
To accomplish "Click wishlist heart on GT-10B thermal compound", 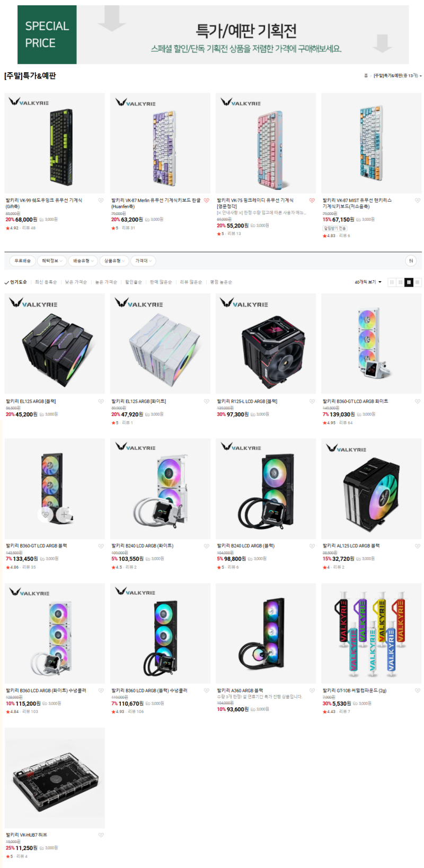I will [x=417, y=691].
